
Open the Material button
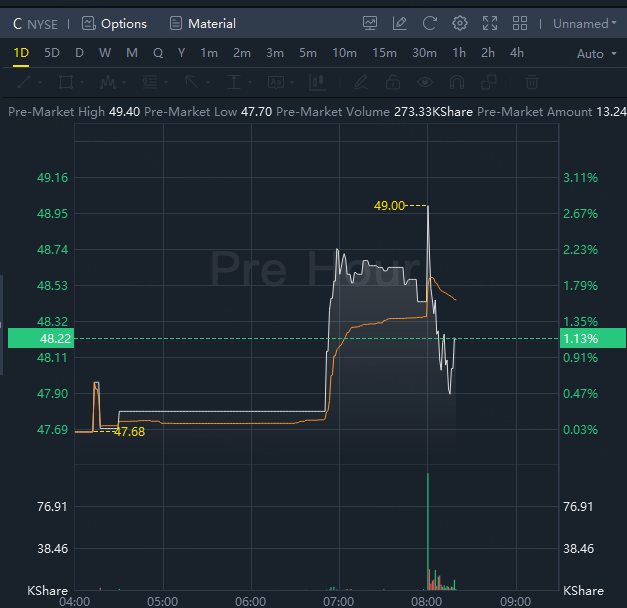(203, 23)
